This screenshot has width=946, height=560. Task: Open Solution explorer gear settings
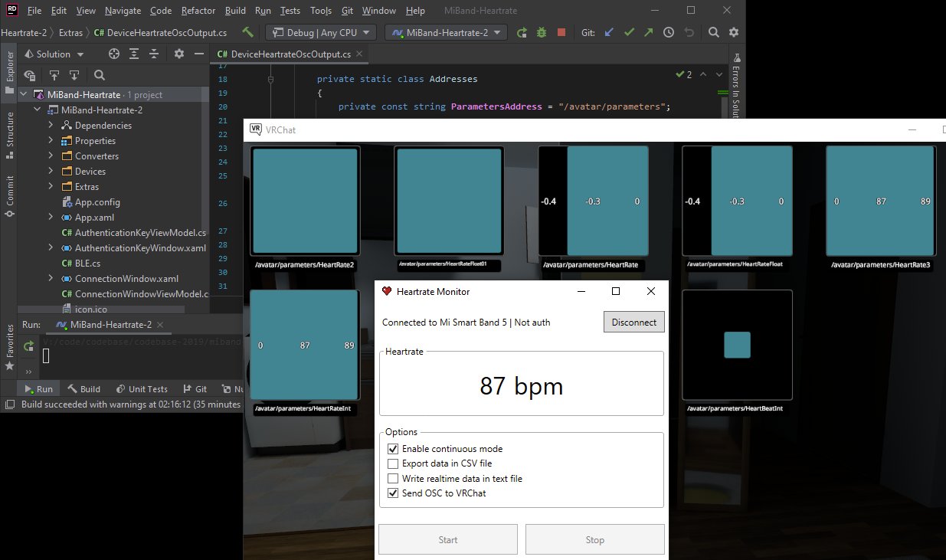[x=179, y=54]
